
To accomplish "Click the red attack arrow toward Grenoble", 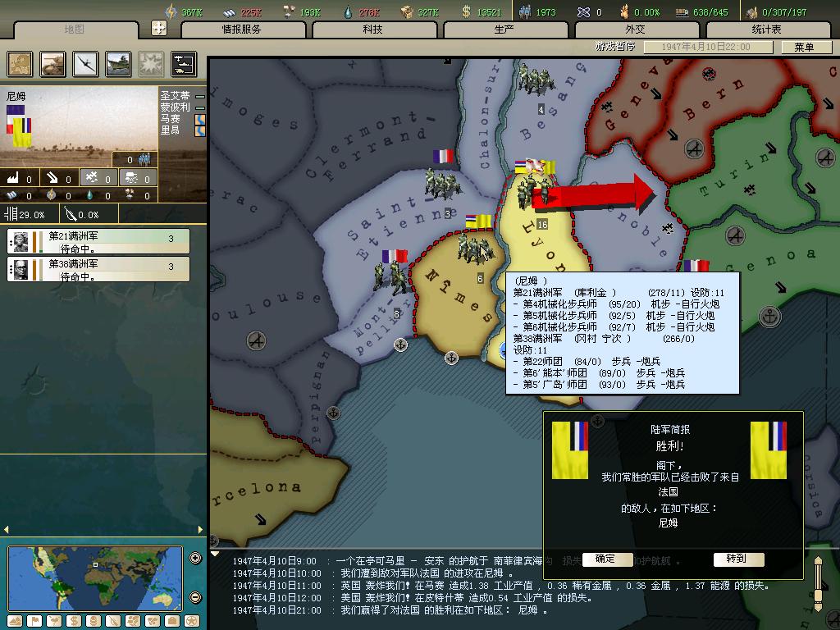I will click(x=595, y=194).
